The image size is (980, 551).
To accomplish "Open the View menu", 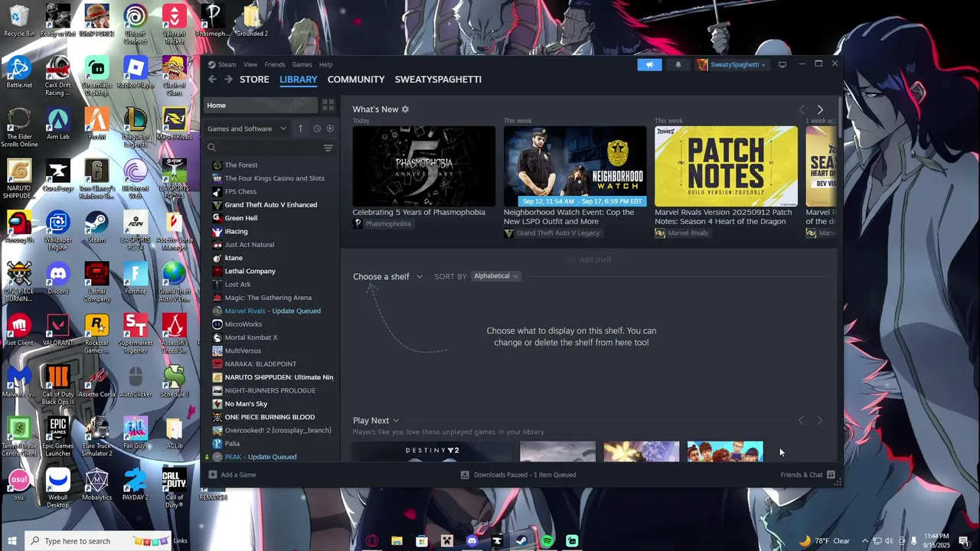I will pyautogui.click(x=250, y=64).
